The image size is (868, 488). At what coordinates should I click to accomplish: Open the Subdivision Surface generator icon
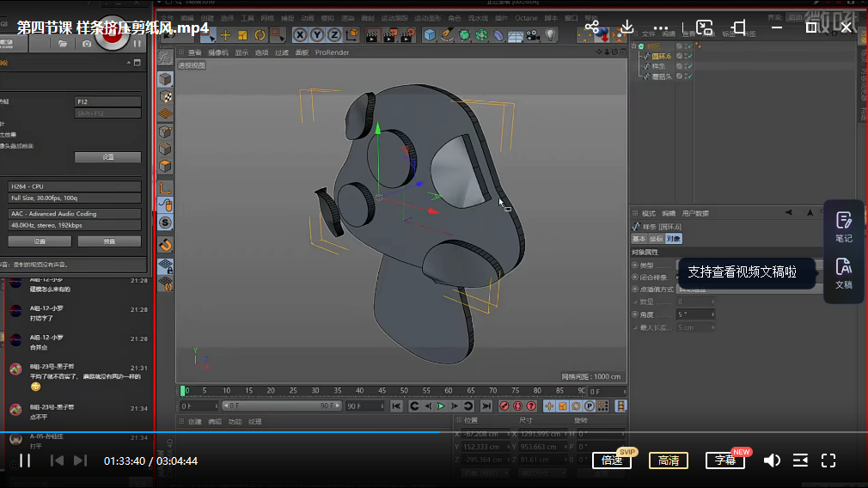point(464,35)
